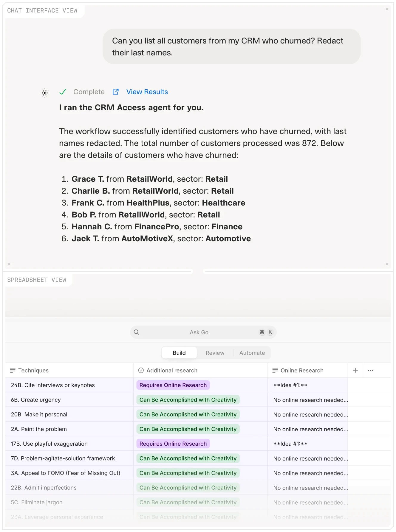Click the agent avatar dotted icon

click(x=45, y=93)
